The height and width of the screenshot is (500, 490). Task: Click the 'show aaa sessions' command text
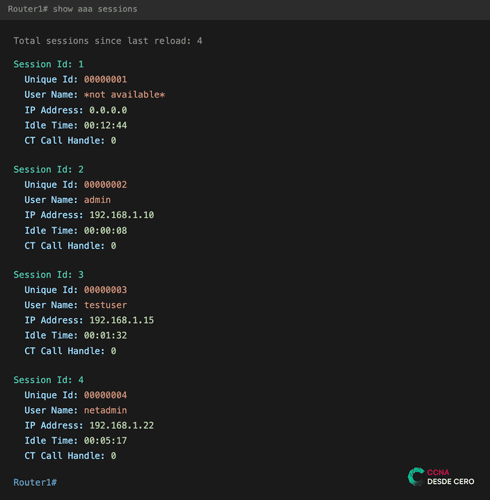pyautogui.click(x=95, y=9)
